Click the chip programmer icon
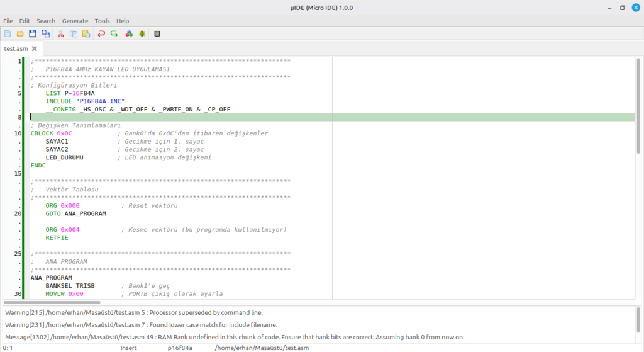This screenshot has height=352, width=644. [x=157, y=33]
